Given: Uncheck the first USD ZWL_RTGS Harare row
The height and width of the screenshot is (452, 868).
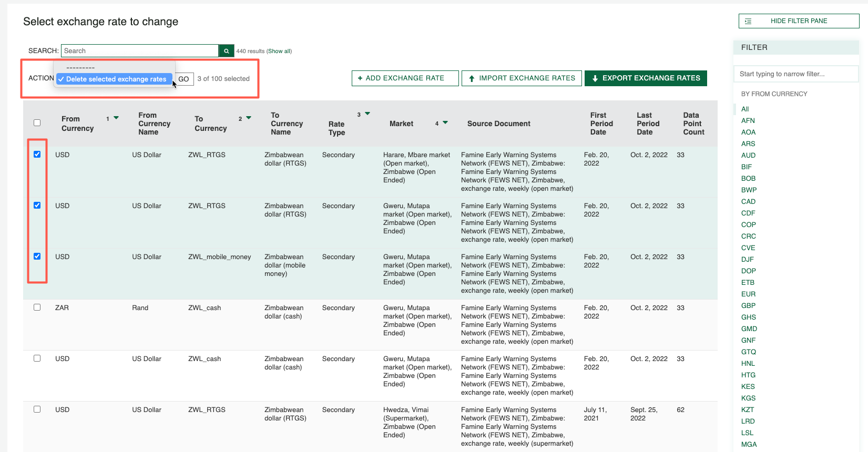Looking at the screenshot, I should click(37, 155).
